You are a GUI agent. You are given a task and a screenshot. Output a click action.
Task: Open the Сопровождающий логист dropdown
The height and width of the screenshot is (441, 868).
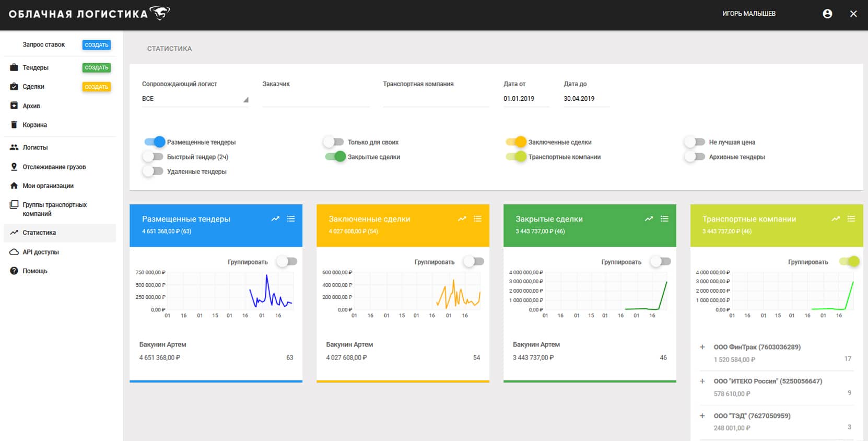[195, 99]
